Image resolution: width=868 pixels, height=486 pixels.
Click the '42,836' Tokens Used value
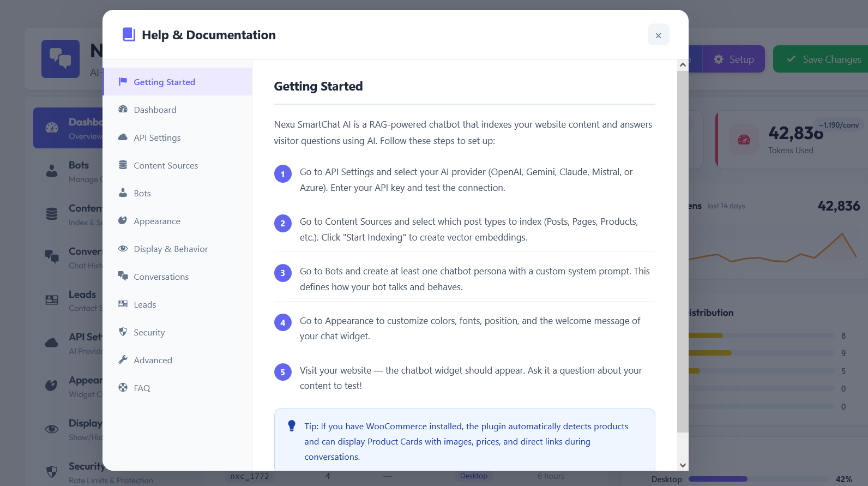pyautogui.click(x=795, y=133)
